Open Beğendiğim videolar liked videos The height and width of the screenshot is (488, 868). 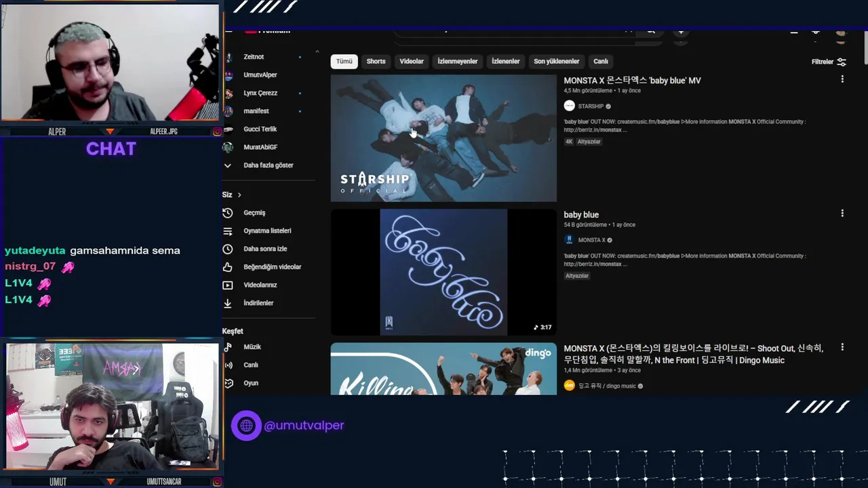coord(272,267)
